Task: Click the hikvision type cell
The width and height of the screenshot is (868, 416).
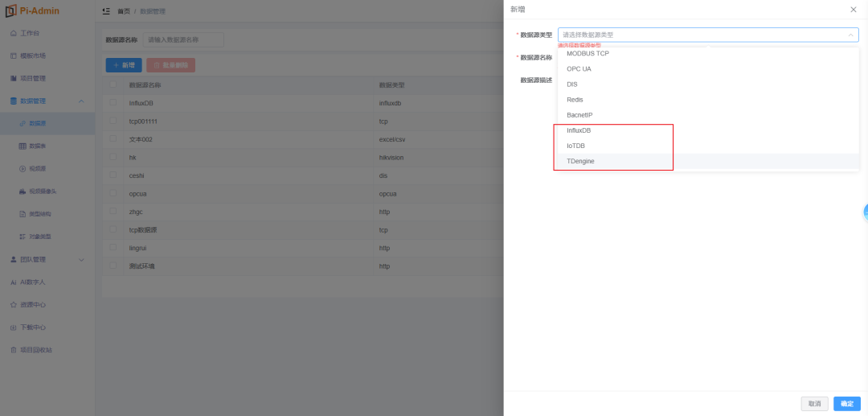Action: pyautogui.click(x=391, y=158)
